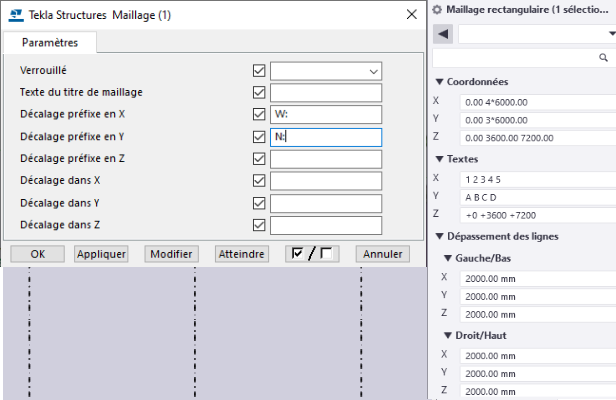Screen dimensions: 616x400
Task: Click the gear icon beside Maillage rectangulaire
Action: click(x=437, y=9)
